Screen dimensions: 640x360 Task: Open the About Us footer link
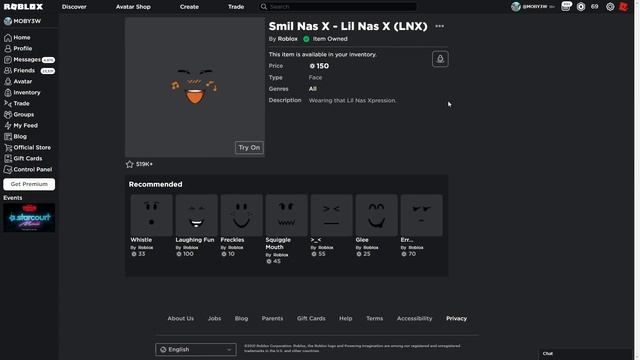click(x=180, y=318)
